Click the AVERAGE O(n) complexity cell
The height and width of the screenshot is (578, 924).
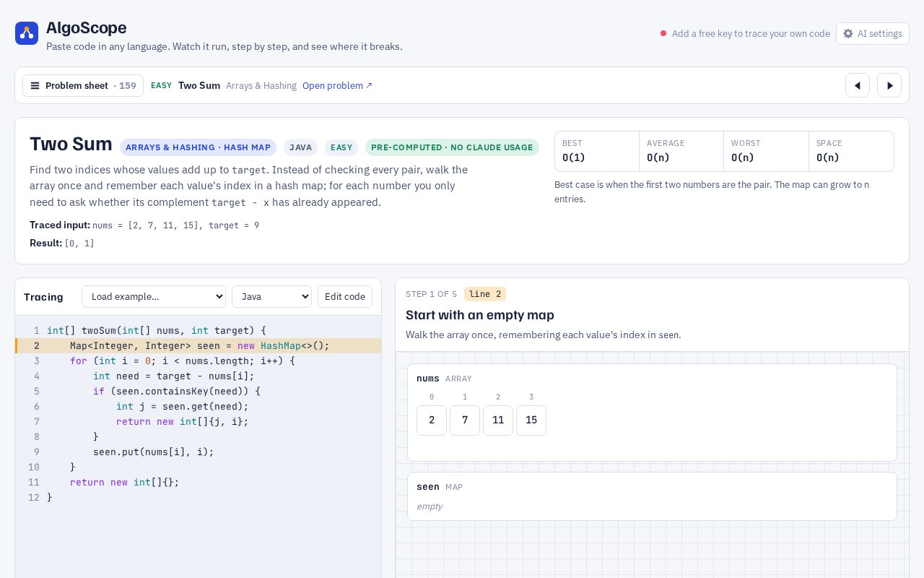pos(681,151)
